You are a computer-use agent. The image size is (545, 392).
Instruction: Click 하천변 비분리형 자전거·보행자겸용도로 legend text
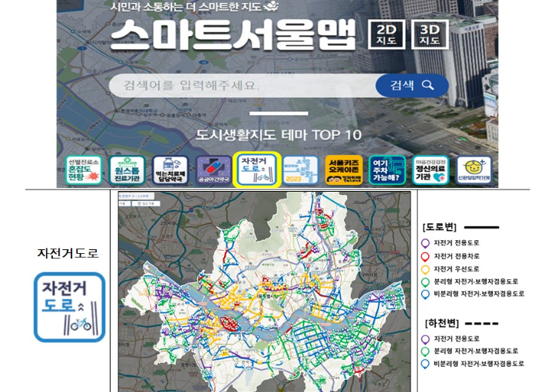tap(479, 364)
